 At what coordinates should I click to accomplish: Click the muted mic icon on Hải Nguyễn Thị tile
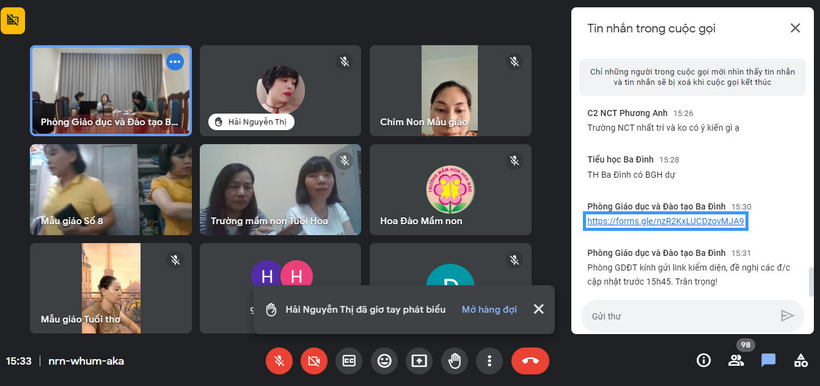(344, 61)
